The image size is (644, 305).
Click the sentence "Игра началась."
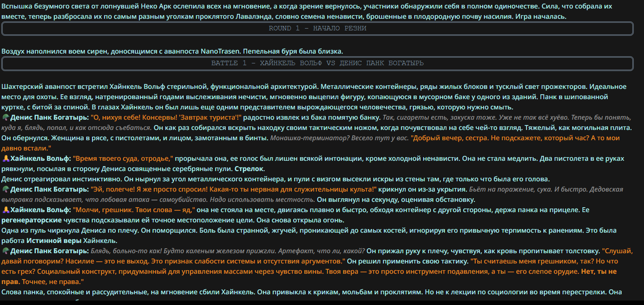(541, 17)
